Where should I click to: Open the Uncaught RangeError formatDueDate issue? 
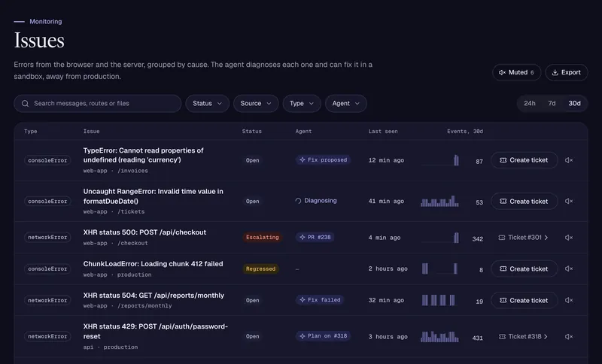154,196
